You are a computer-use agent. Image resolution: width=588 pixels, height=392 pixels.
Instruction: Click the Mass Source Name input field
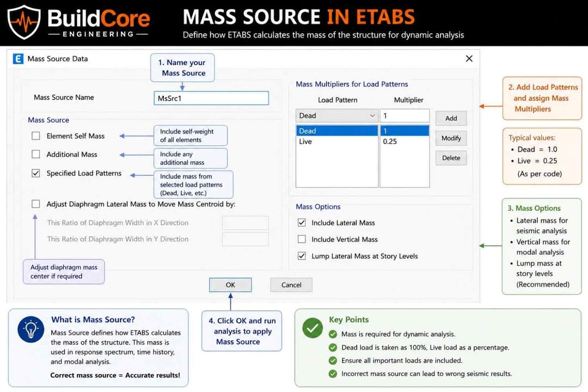pyautogui.click(x=211, y=99)
